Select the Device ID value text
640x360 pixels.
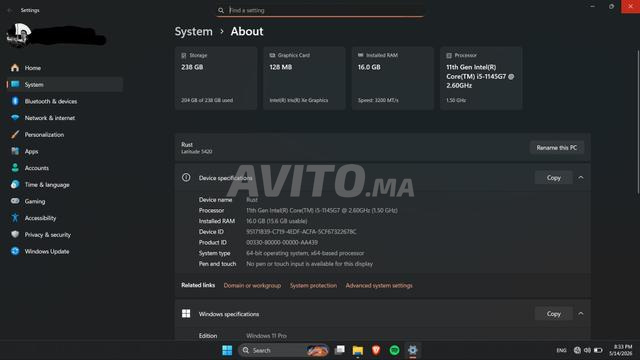point(301,232)
